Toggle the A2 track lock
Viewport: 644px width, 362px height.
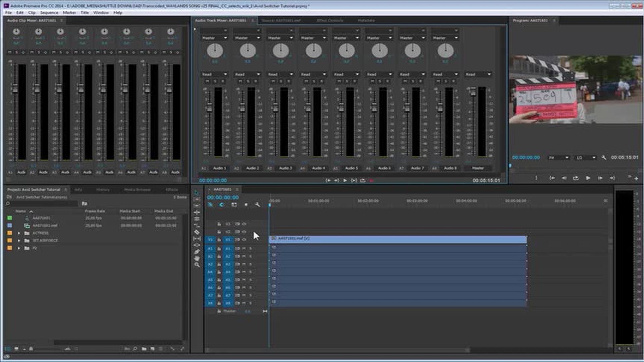click(219, 256)
